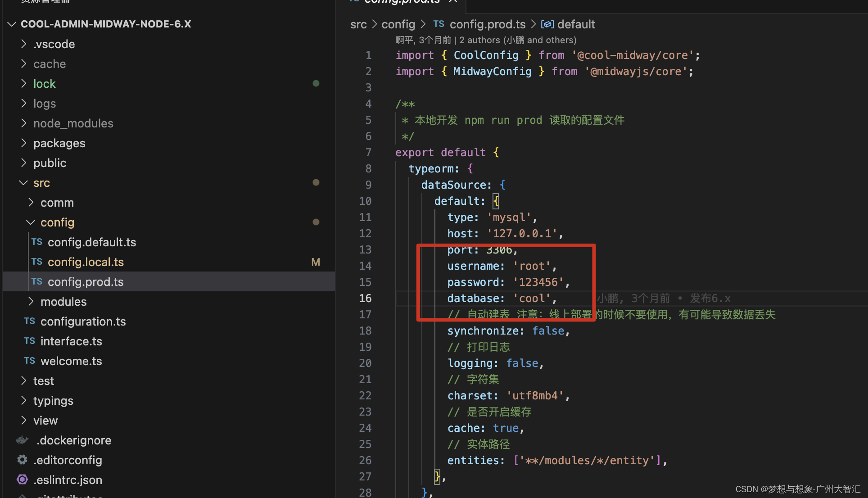Image resolution: width=868 pixels, height=498 pixels.
Task: Select the packages folder name
Action: point(59,143)
